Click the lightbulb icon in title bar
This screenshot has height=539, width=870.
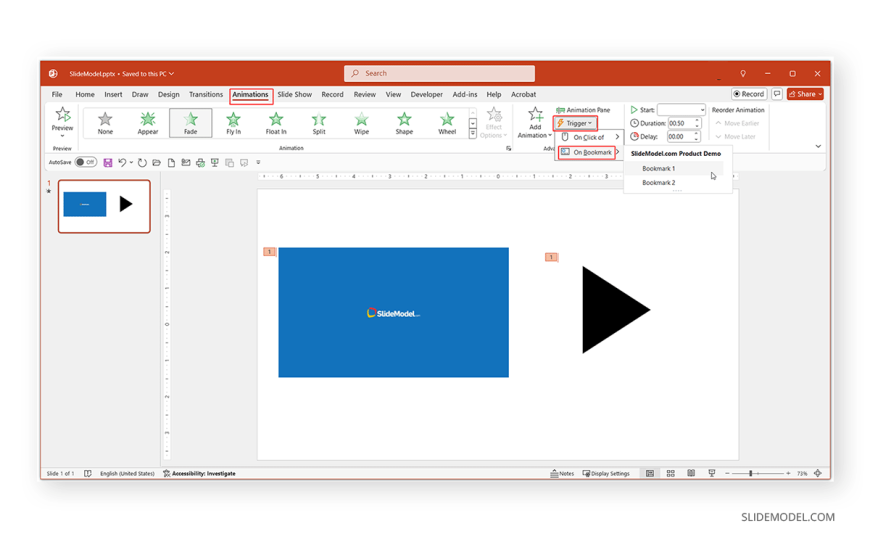pyautogui.click(x=743, y=73)
